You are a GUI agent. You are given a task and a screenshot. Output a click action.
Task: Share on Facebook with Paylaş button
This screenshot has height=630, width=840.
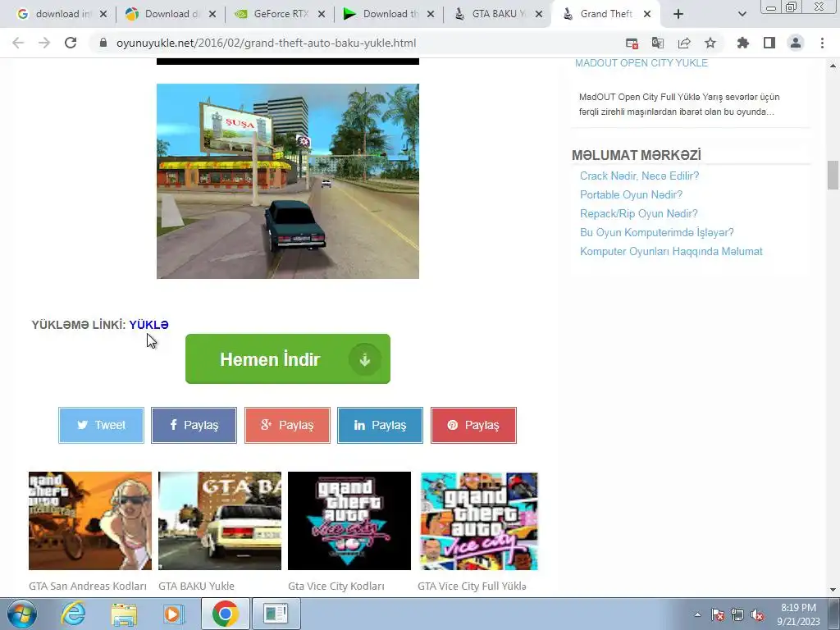coord(194,426)
